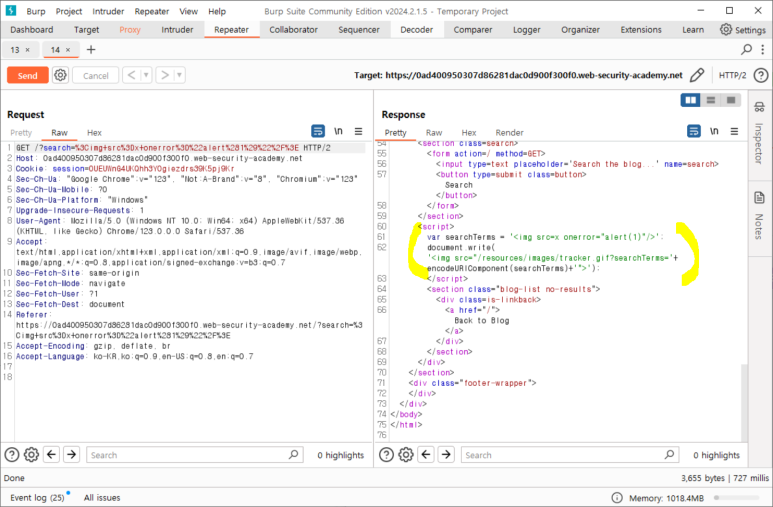Screen dimensions: 773x507
Task: Open the Logger tool tab
Action: (x=527, y=30)
